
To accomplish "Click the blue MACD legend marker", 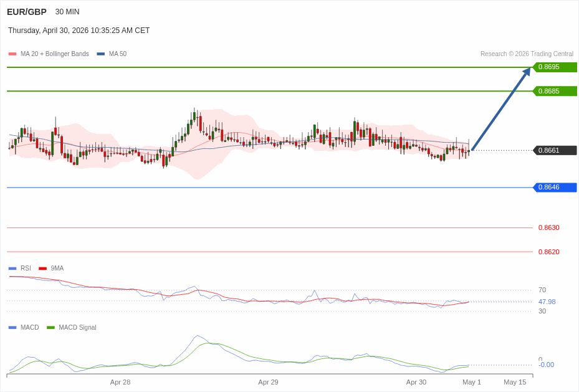I will tap(12, 328).
